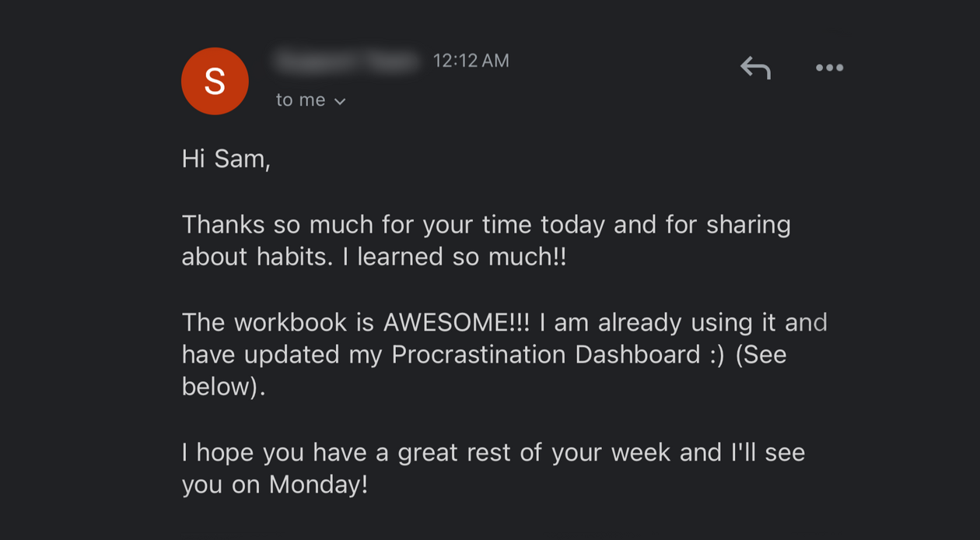Viewport: 980px width, 540px height.
Task: Click the word "Monday!" at the end
Action: click(x=318, y=485)
